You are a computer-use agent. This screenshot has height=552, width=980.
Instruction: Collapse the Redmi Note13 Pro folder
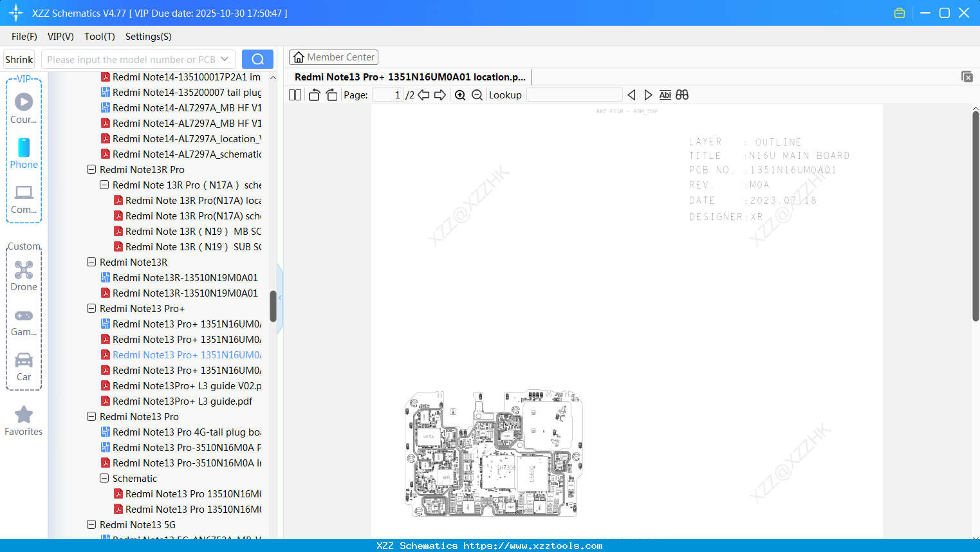pyautogui.click(x=91, y=417)
